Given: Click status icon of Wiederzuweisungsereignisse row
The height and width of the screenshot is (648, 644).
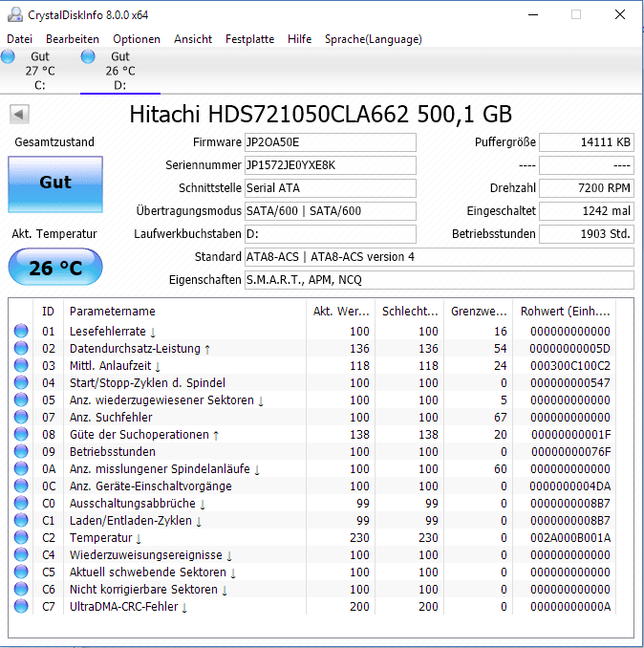Looking at the screenshot, I should (21, 555).
